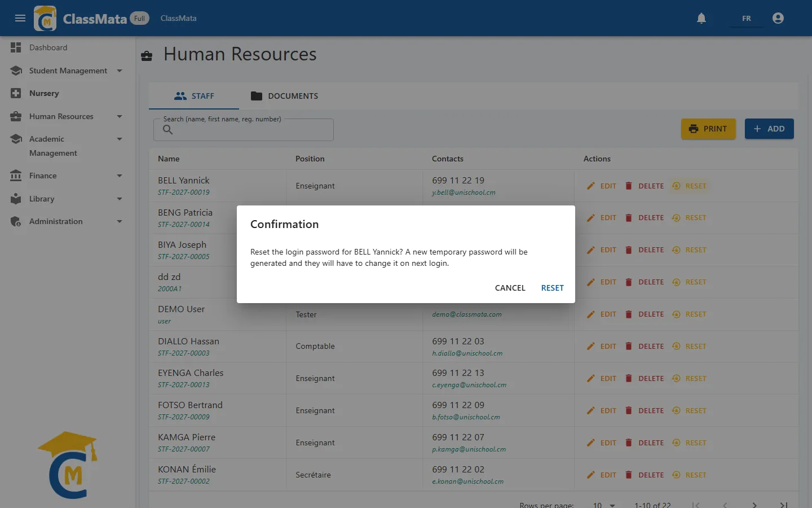
Task: Open the user account avatar menu
Action: [778, 18]
